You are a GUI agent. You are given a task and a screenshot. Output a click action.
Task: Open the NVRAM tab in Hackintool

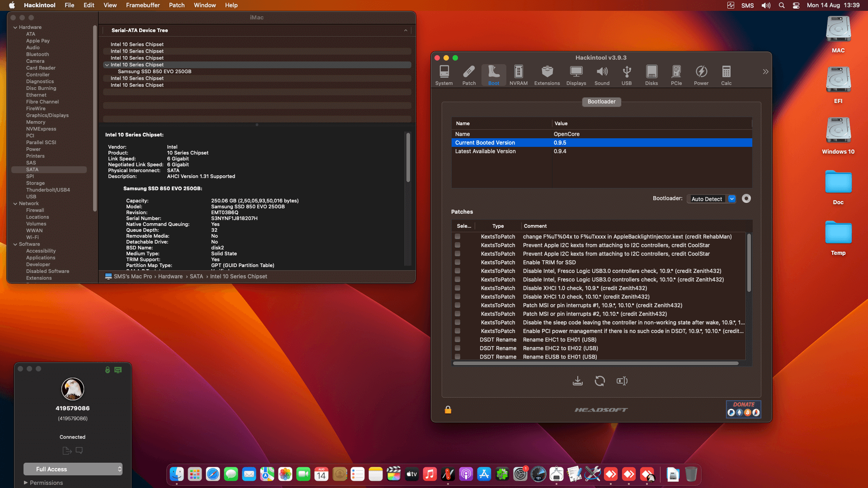519,75
